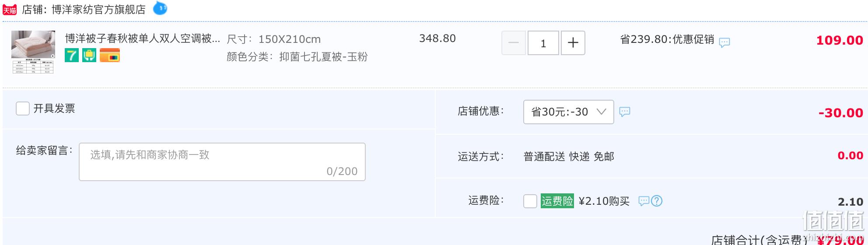Click the green 7-day return badge
This screenshot has height=245, width=868.
[72, 56]
